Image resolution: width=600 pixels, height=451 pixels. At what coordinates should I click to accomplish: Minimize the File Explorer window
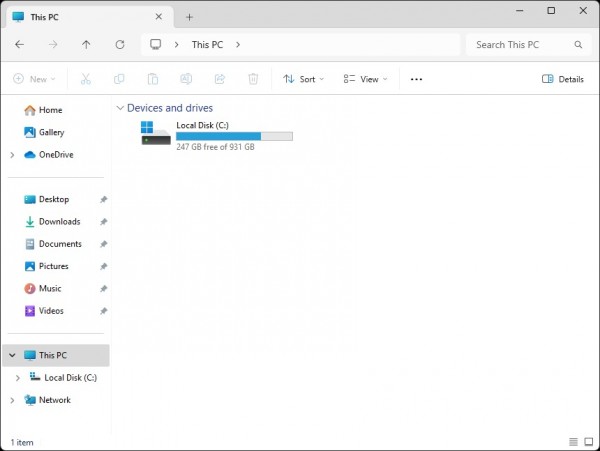(x=519, y=11)
